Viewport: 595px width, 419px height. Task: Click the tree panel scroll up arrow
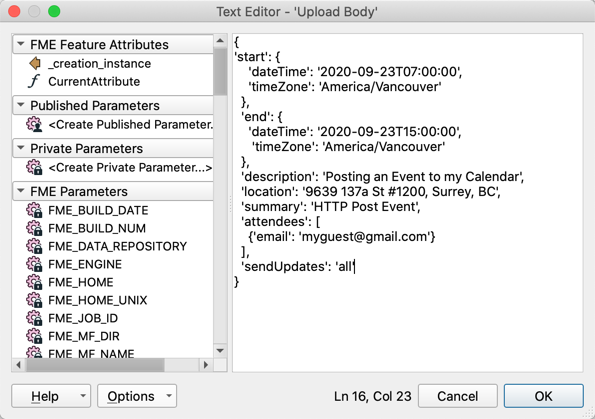pyautogui.click(x=220, y=40)
